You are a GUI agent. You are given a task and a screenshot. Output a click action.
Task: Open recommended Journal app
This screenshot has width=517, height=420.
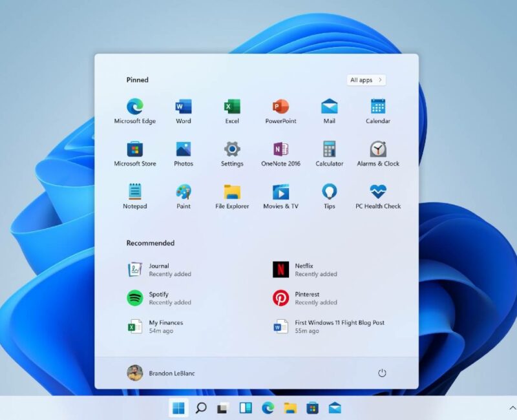point(159,269)
